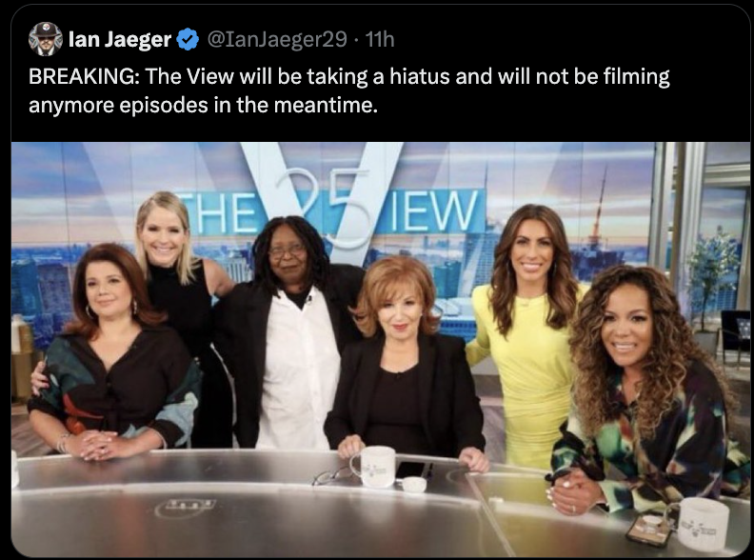Click the logo embossed on table front

coord(185,508)
